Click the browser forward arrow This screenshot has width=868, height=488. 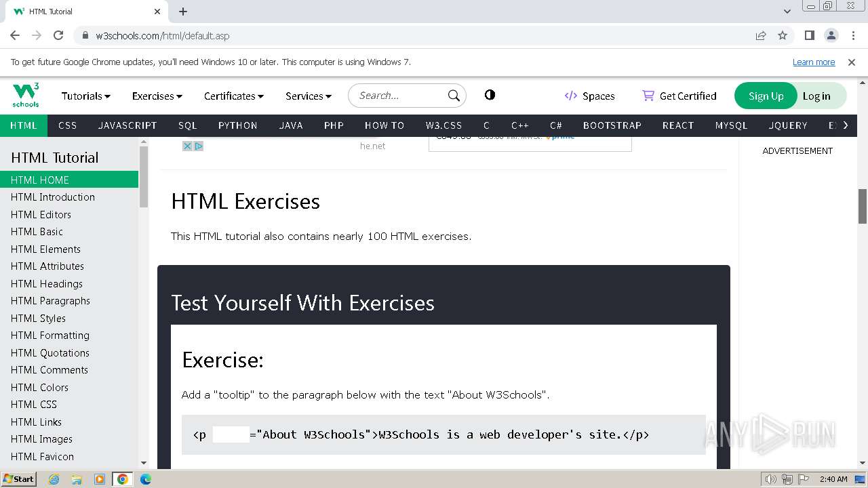click(37, 35)
